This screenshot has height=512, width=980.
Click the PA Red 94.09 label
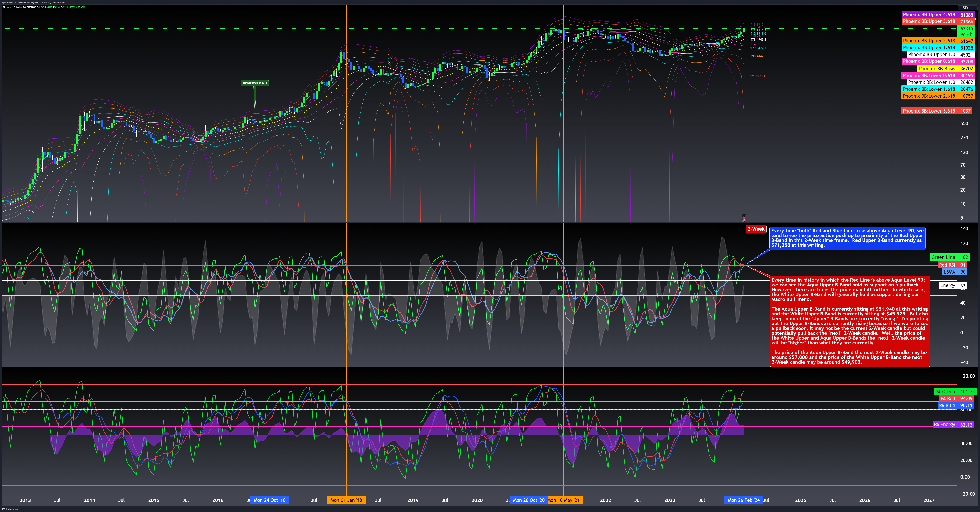coord(957,399)
